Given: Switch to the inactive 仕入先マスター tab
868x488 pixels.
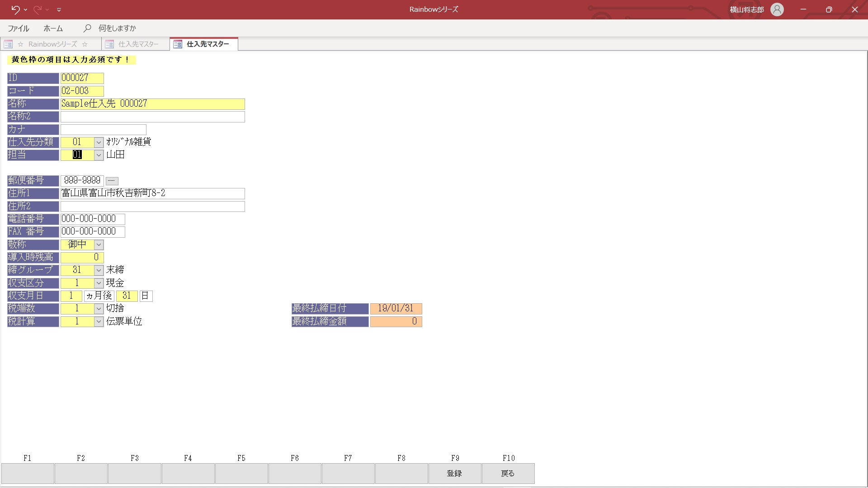Looking at the screenshot, I should coord(138,44).
